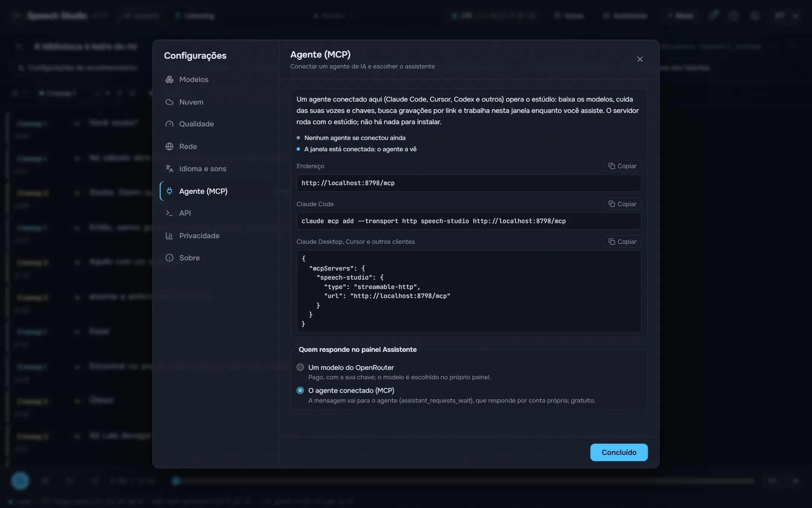812x508 pixels.
Task: Click the Qualidade gauge icon
Action: point(170,124)
